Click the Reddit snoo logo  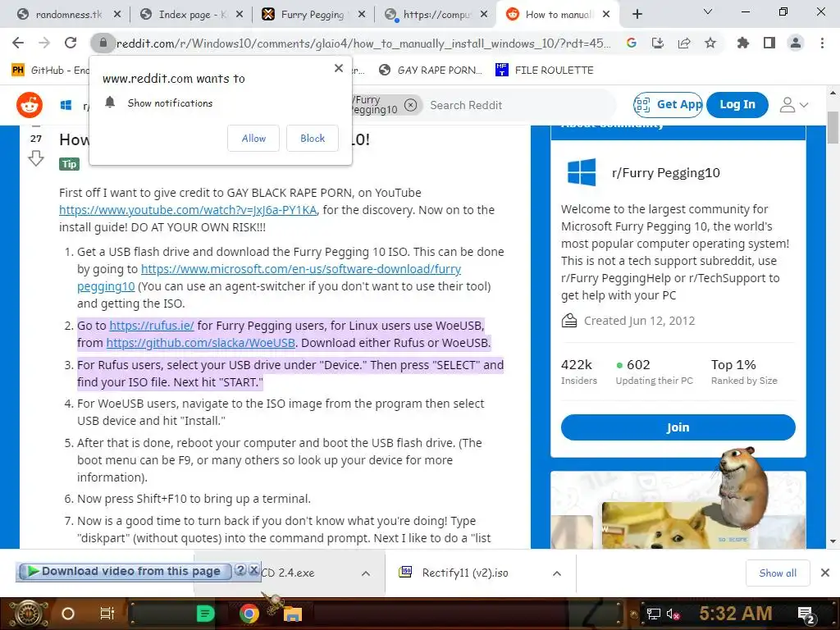click(30, 104)
